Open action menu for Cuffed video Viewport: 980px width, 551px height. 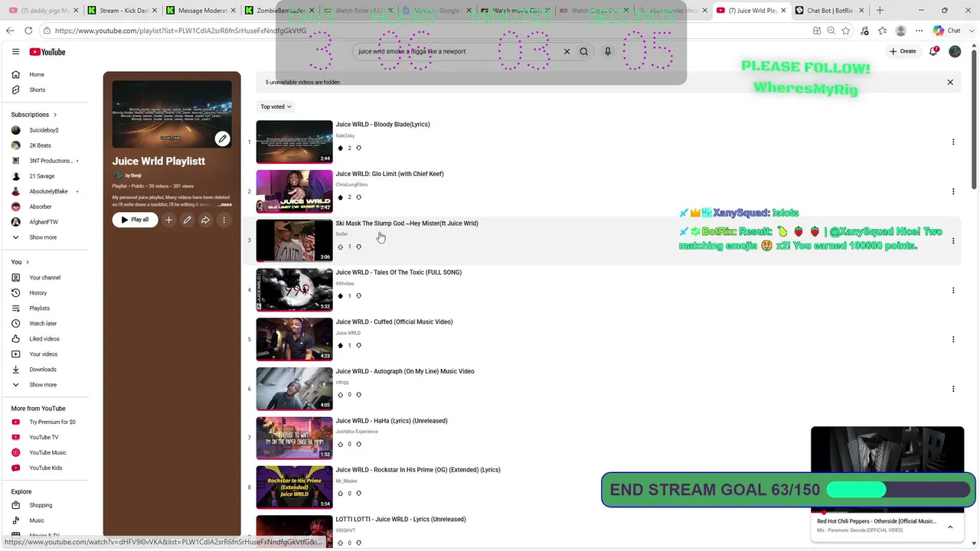coord(953,340)
